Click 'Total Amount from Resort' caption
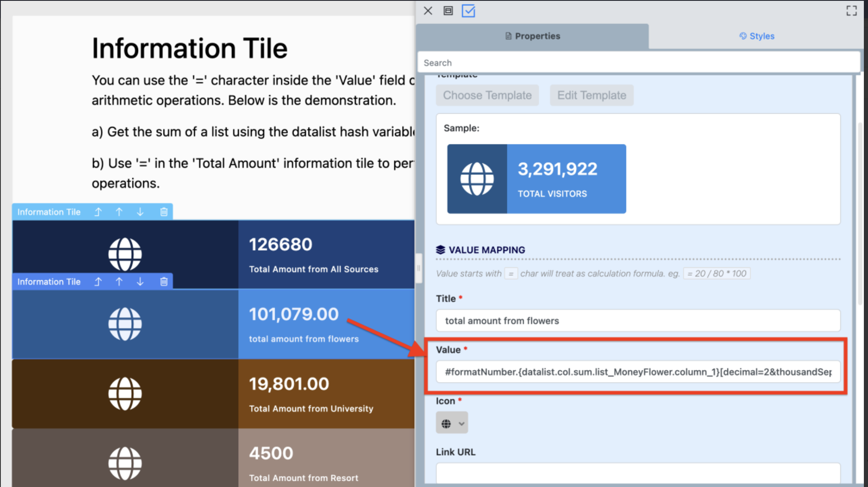868x487 pixels. click(x=304, y=478)
